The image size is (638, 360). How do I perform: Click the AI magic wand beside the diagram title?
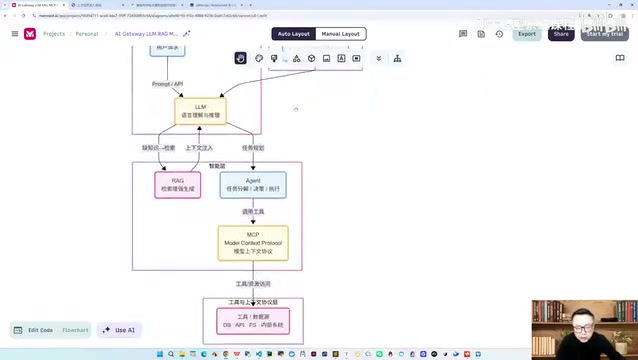pyautogui.click(x=187, y=34)
